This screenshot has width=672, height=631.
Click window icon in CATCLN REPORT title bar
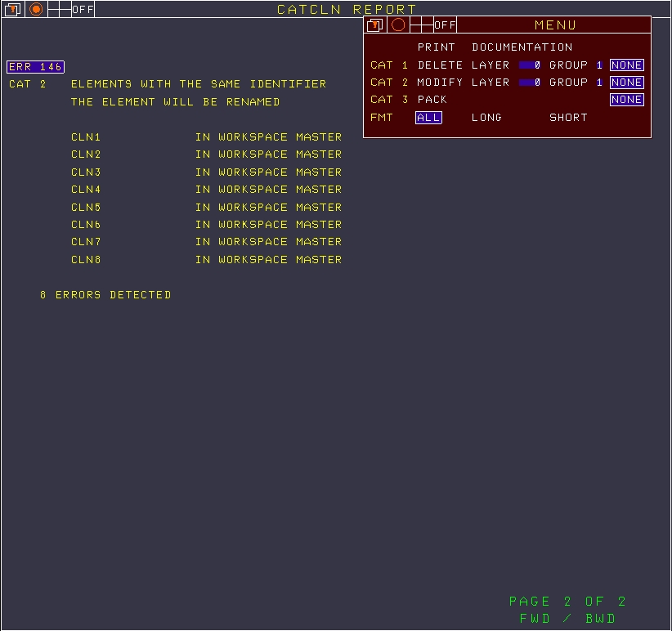[x=13, y=9]
